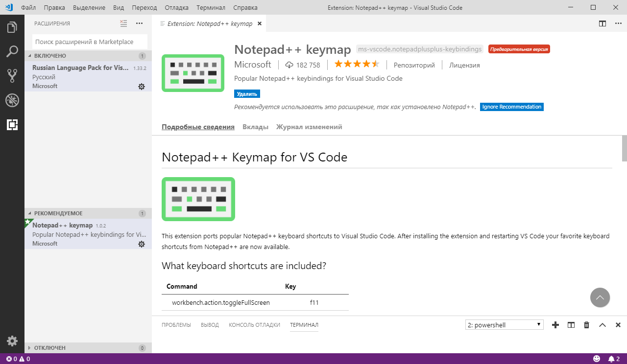Open the Explorer view in activity bar
Image resolution: width=627 pixels, height=364 pixels.
click(x=12, y=27)
